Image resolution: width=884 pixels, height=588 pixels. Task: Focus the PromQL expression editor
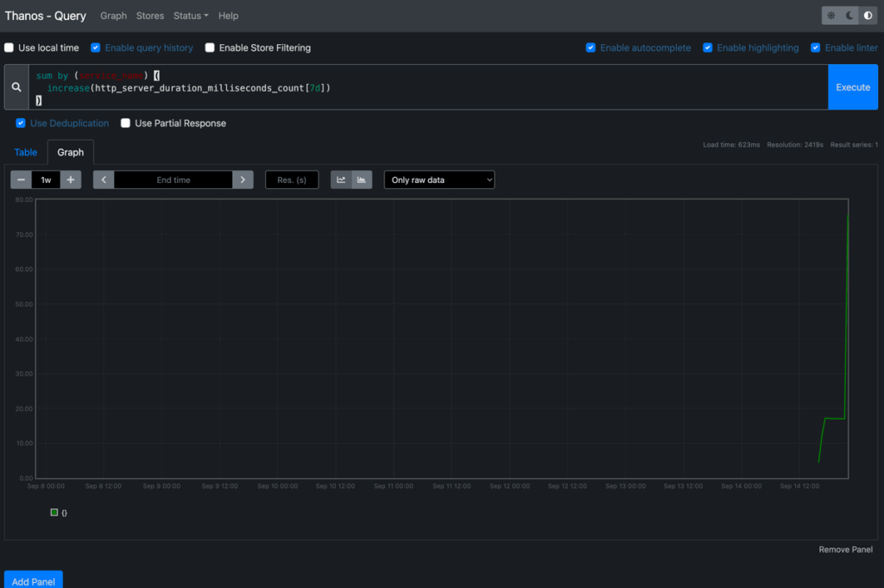428,87
